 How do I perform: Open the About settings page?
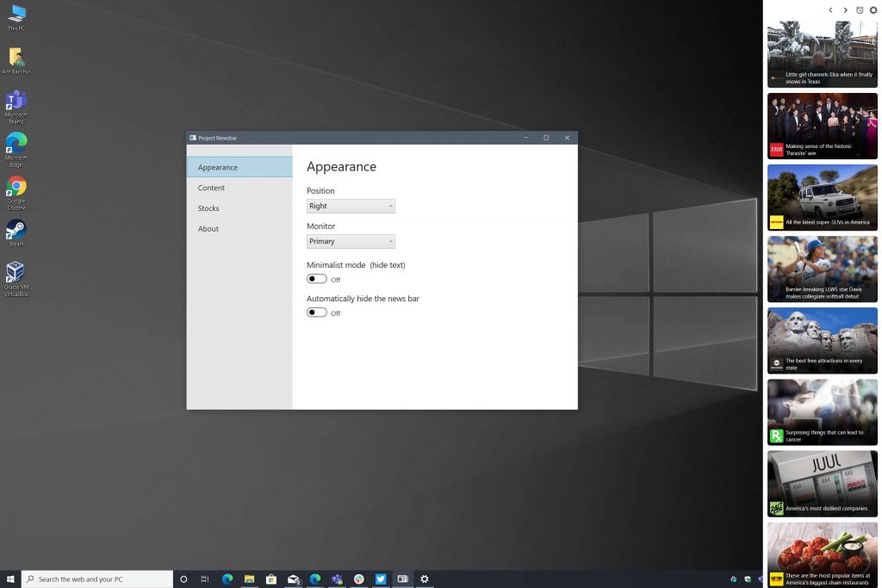208,229
